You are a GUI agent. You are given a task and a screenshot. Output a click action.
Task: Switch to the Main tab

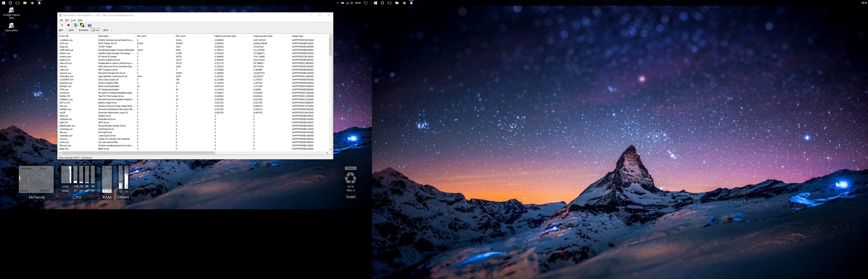coord(61,30)
